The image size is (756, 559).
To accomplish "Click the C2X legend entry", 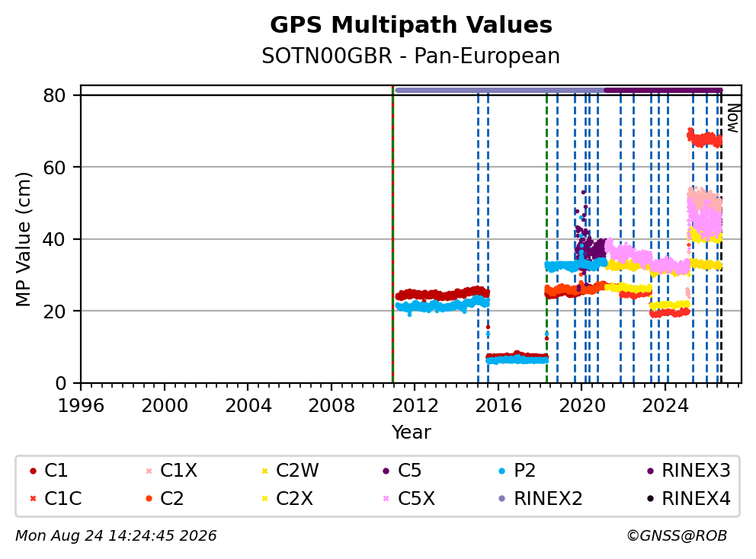I will click(x=287, y=498).
